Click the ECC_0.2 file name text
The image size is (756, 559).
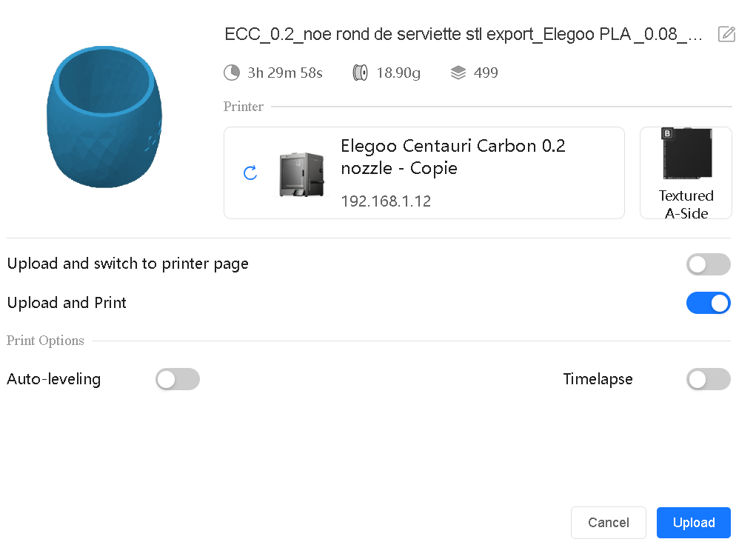464,35
